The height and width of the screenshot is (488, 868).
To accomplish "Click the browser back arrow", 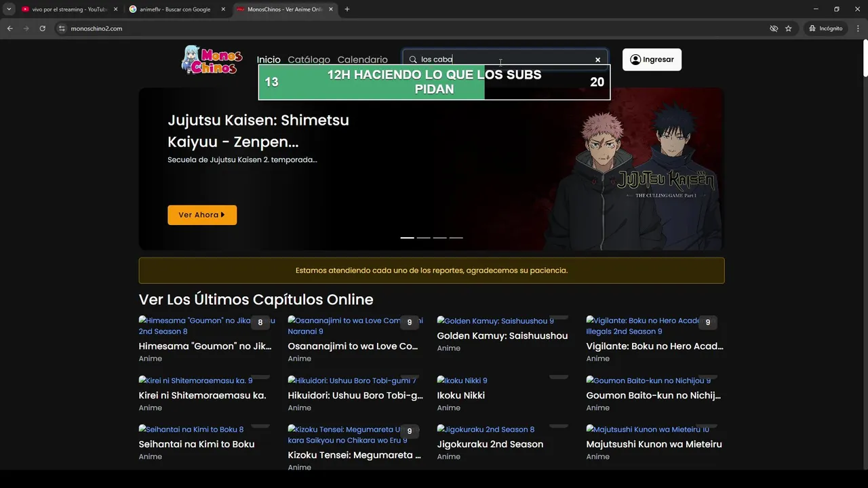I will pos(9,28).
